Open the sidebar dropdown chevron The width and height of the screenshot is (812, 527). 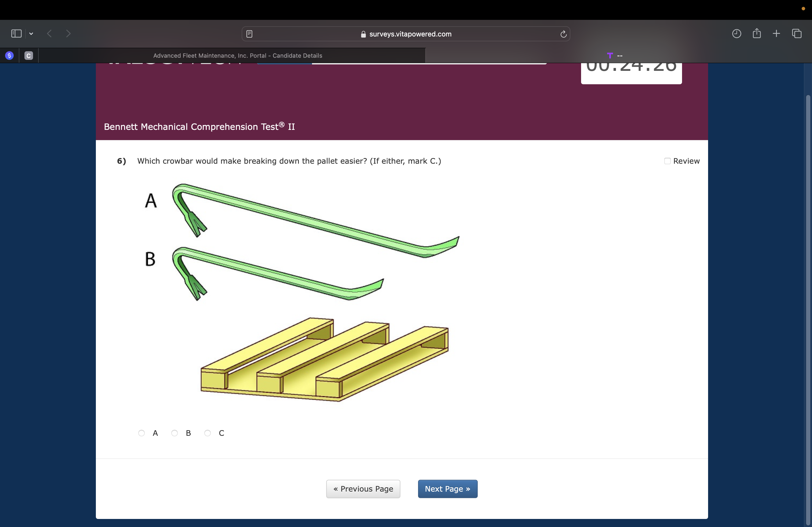click(x=31, y=33)
